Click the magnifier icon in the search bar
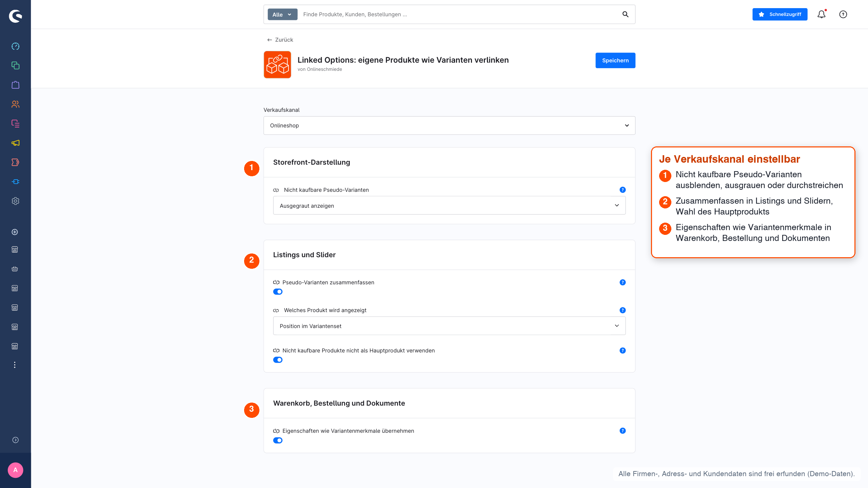 [625, 14]
